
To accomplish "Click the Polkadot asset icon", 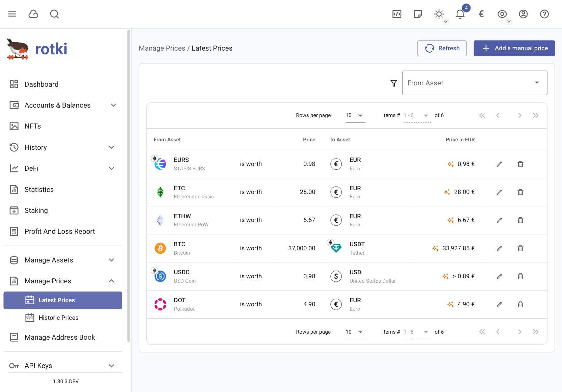I will click(160, 304).
